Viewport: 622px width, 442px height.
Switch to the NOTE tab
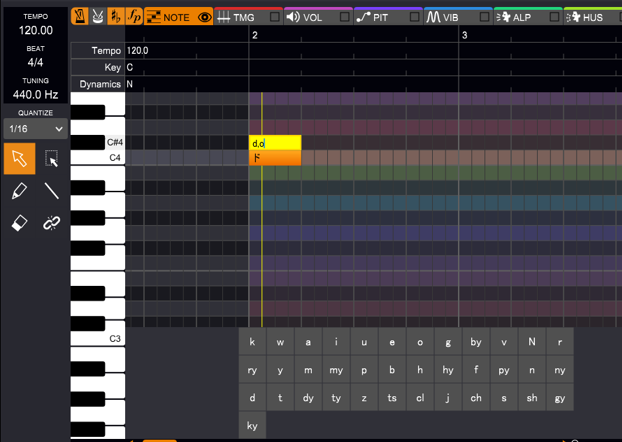pyautogui.click(x=178, y=17)
